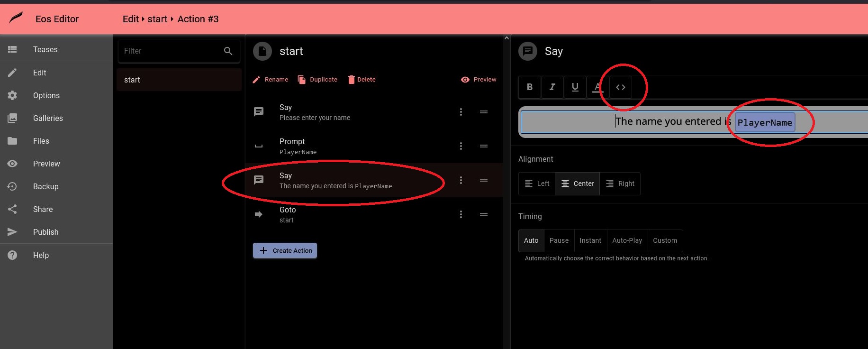This screenshot has height=349, width=868.
Task: Click into the Say text editor field
Action: pyautogui.click(x=694, y=122)
